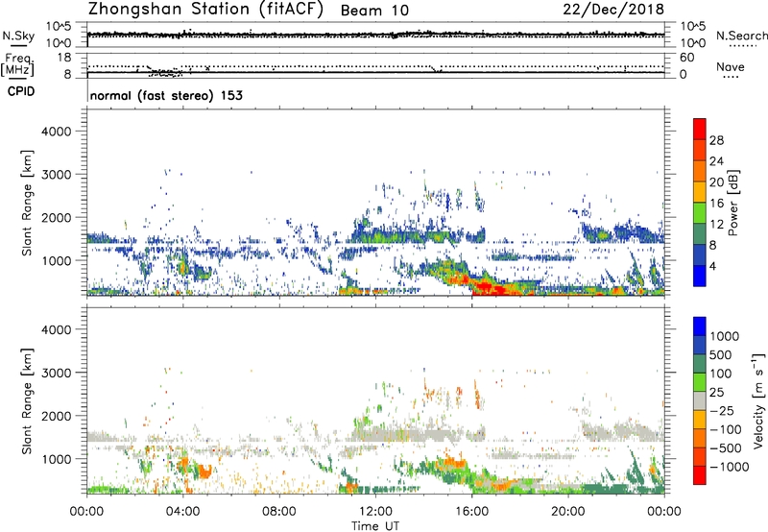Click the "28" label on the power colorbar
Screen dimensions: 768x532
(x=716, y=140)
